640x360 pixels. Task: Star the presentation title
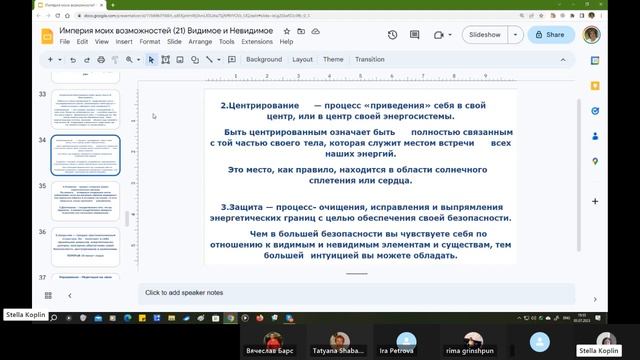point(287,31)
